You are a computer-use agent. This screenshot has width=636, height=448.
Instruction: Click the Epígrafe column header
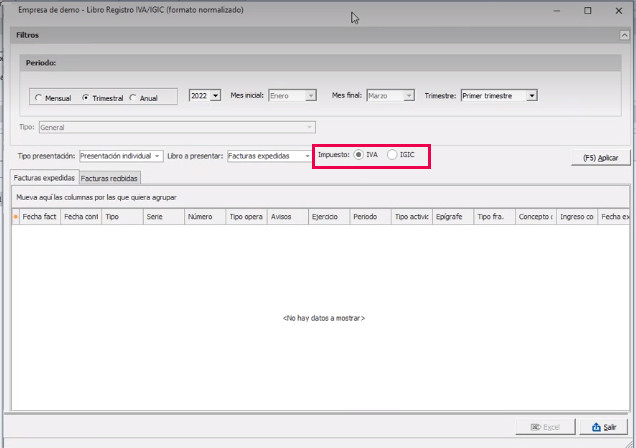coord(453,217)
